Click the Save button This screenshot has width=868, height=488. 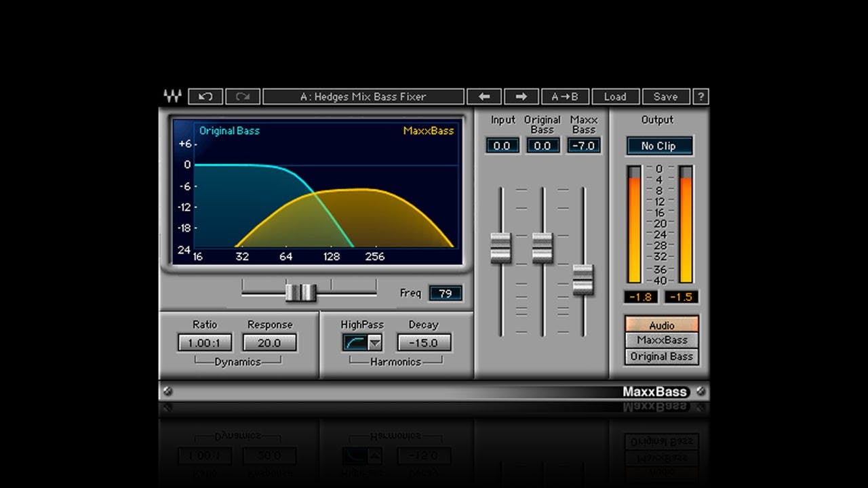pos(665,96)
